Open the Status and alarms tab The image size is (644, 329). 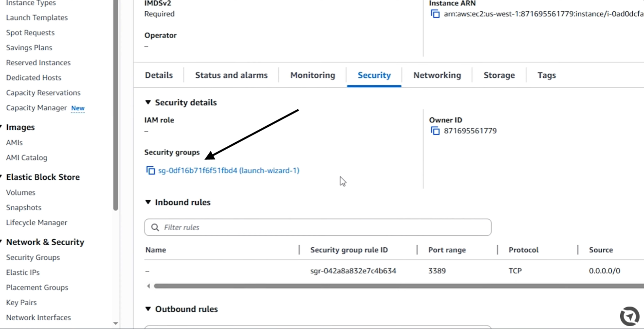coord(231,75)
